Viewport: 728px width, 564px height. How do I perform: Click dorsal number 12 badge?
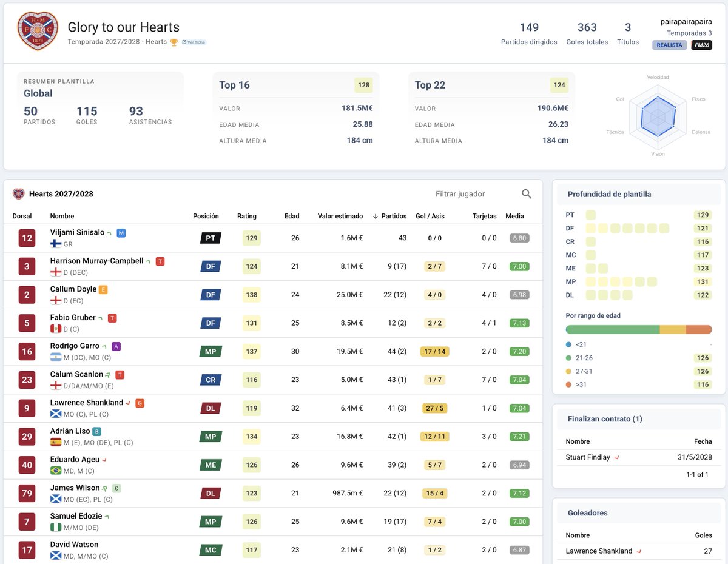(x=27, y=238)
